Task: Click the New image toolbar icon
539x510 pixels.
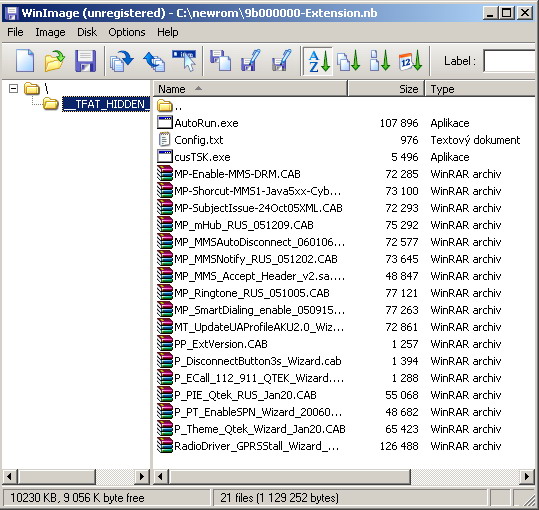Action: (x=25, y=61)
